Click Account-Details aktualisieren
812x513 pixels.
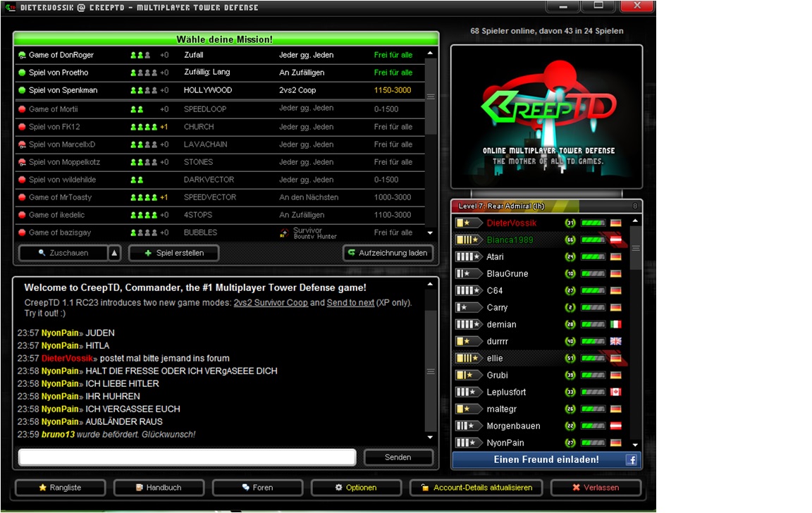tap(476, 488)
